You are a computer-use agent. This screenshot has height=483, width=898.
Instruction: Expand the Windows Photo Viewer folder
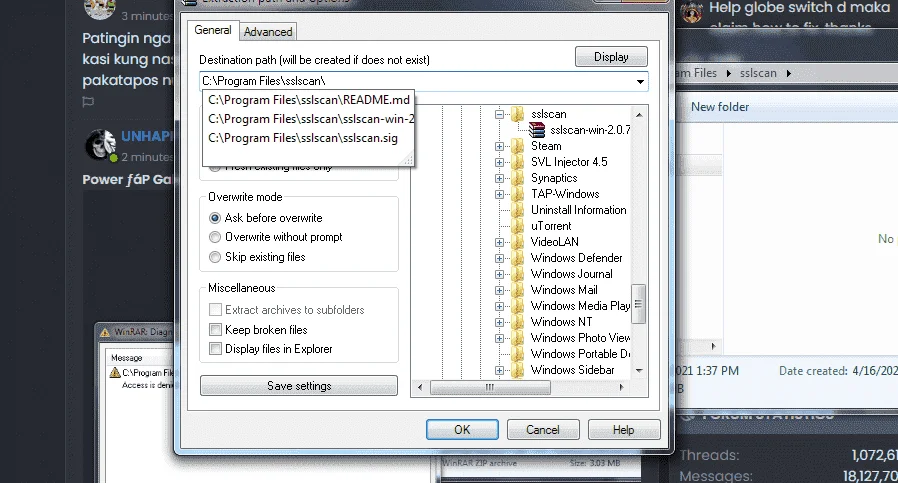click(499, 339)
